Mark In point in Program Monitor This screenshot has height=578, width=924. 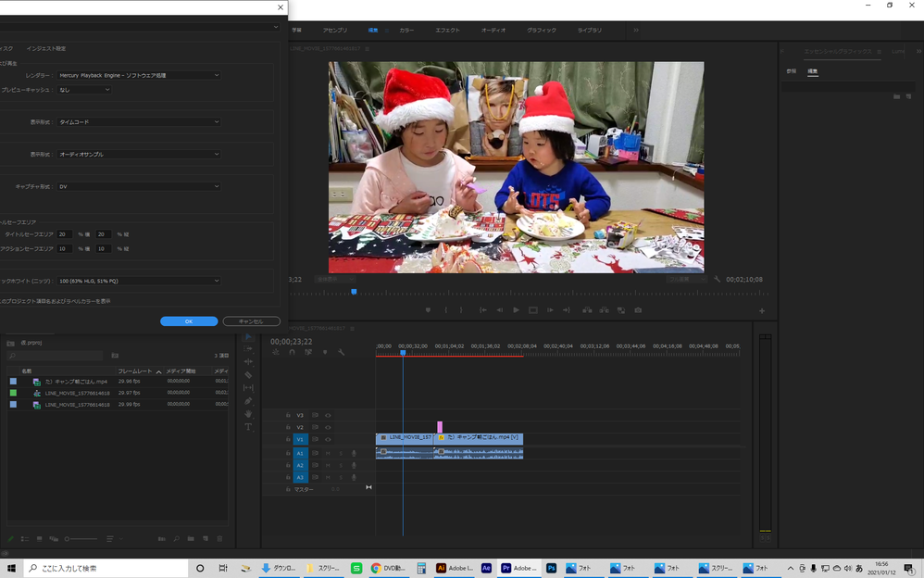(x=445, y=310)
